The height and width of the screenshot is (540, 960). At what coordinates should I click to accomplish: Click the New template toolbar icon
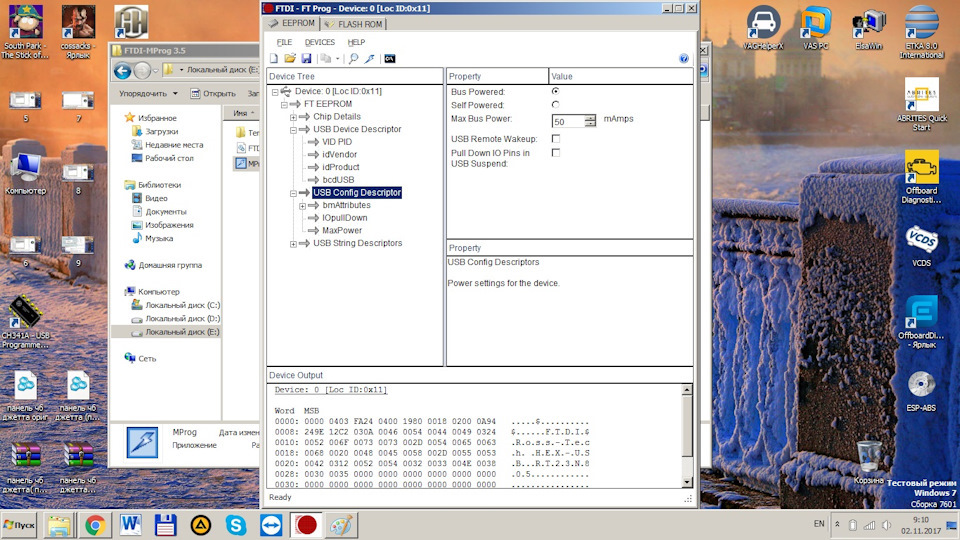[x=274, y=58]
